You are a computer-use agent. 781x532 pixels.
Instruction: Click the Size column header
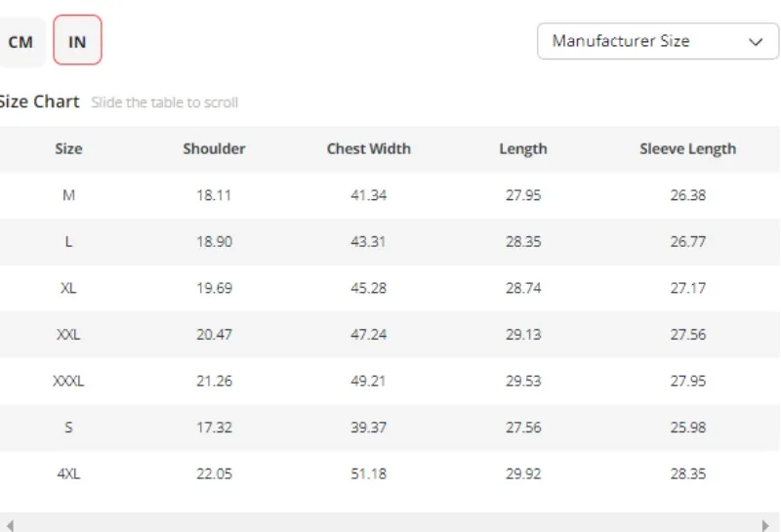tap(68, 149)
